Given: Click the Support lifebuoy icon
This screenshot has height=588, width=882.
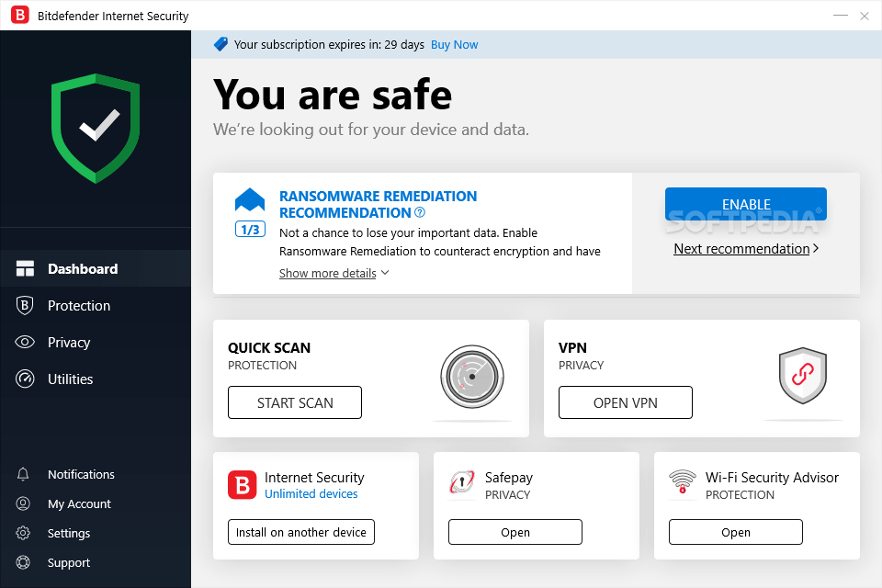Looking at the screenshot, I should coord(23,562).
